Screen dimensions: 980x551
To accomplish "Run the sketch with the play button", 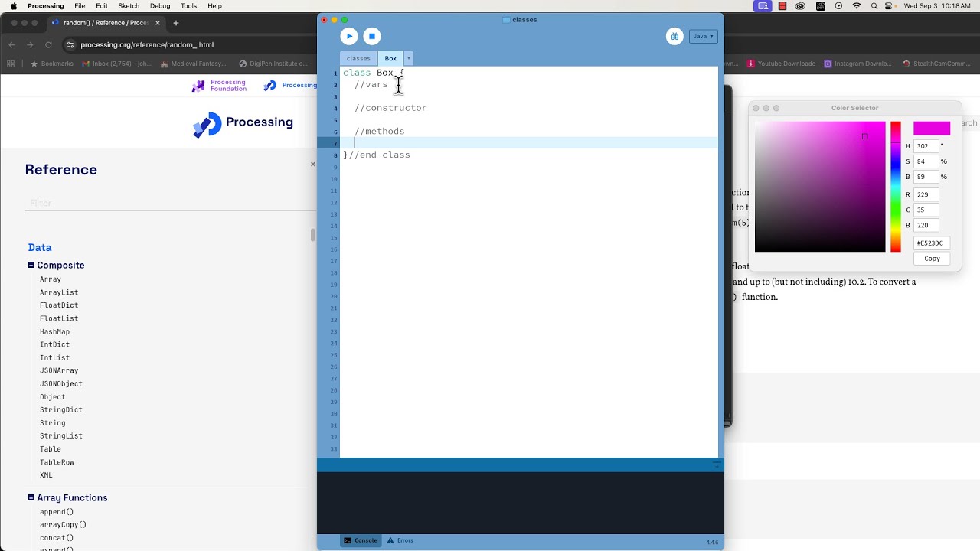I will [x=349, y=36].
